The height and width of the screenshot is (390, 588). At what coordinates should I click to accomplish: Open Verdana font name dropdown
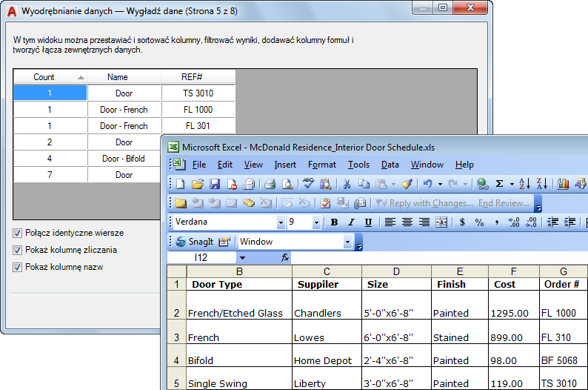pos(281,222)
